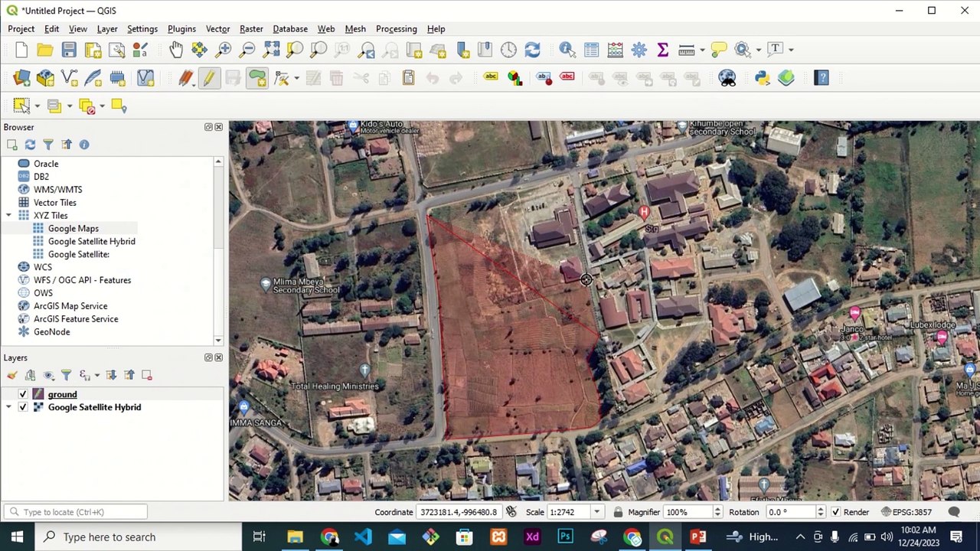980x551 pixels.
Task: Toggle Editing with the yellow pencil icon
Action: (x=208, y=78)
